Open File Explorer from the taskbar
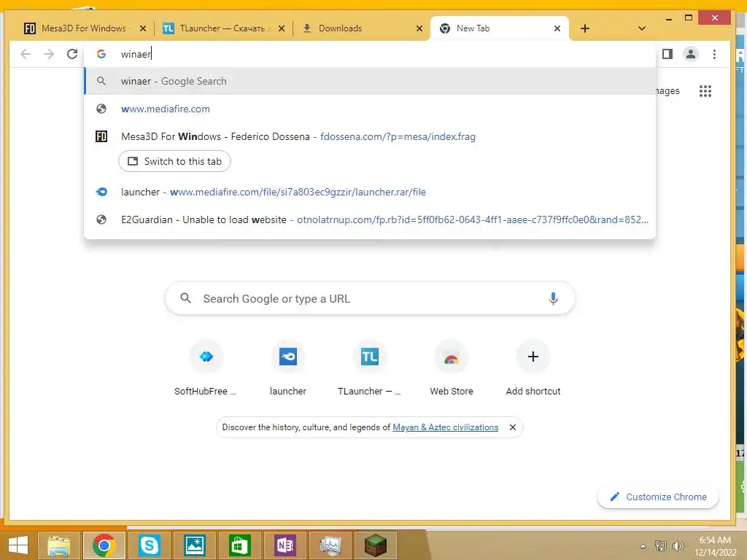The height and width of the screenshot is (560, 747). click(x=58, y=545)
